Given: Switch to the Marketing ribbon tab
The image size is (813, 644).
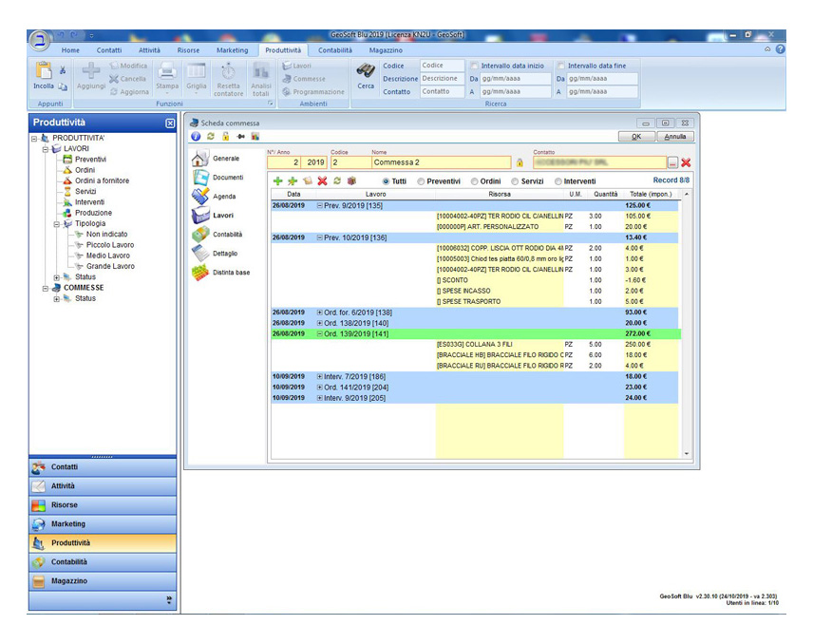Looking at the screenshot, I should pyautogui.click(x=233, y=50).
